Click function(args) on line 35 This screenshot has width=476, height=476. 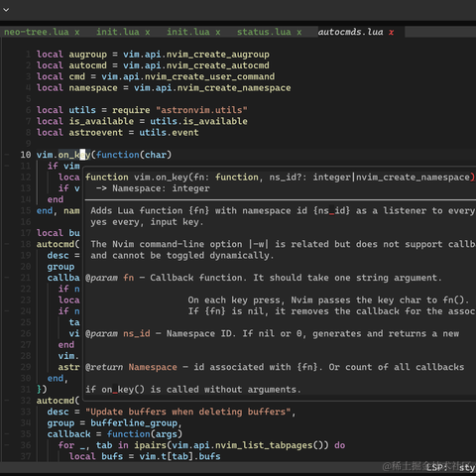click(145, 434)
